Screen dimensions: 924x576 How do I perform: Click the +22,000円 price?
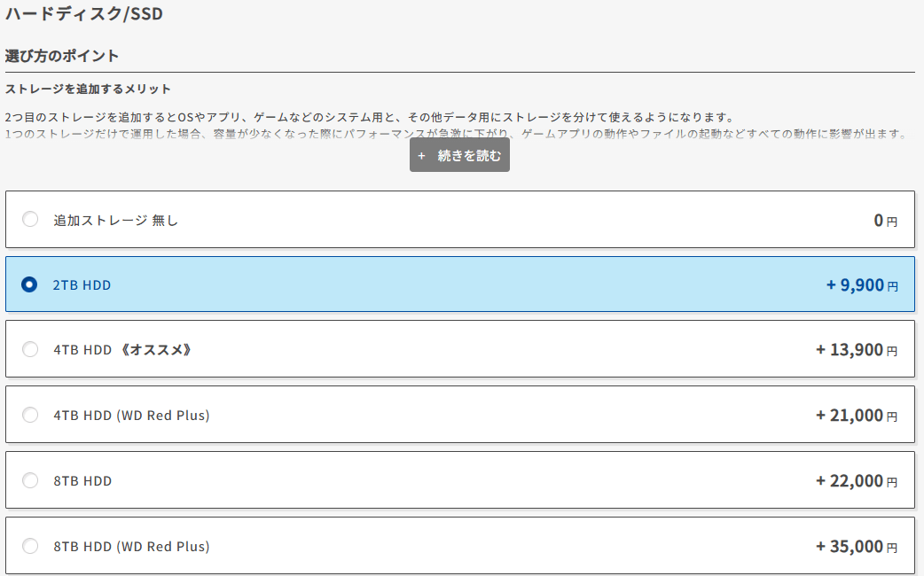(x=856, y=480)
